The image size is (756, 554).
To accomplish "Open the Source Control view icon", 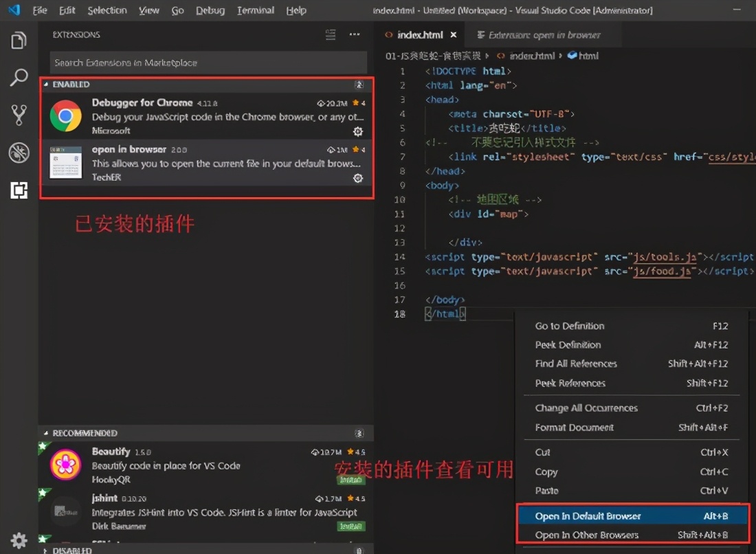I will point(18,115).
